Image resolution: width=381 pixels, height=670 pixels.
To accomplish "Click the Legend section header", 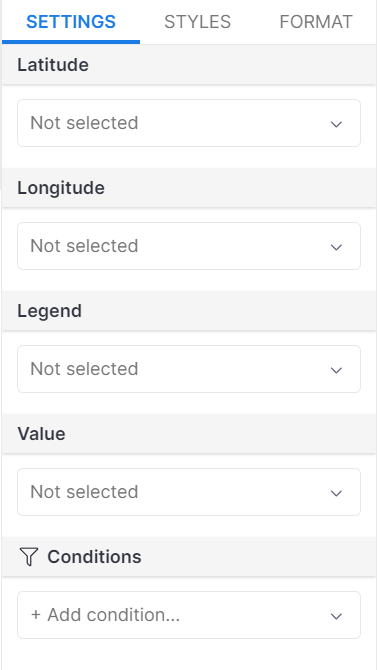I will coord(189,311).
